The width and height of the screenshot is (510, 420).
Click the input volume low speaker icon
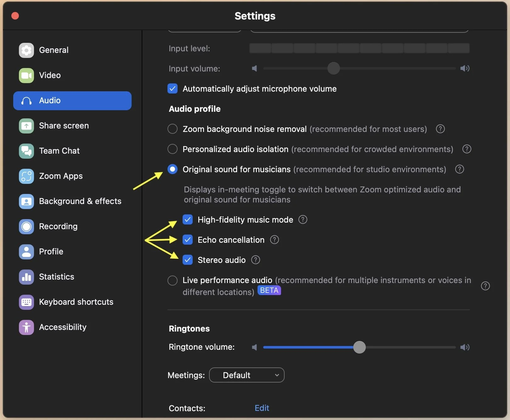tap(254, 68)
